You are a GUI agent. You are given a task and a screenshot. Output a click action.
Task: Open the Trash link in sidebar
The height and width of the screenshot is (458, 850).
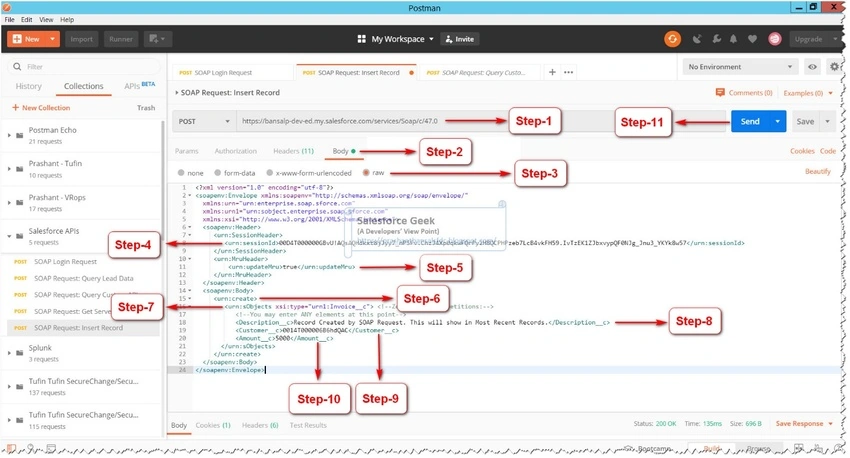click(146, 108)
